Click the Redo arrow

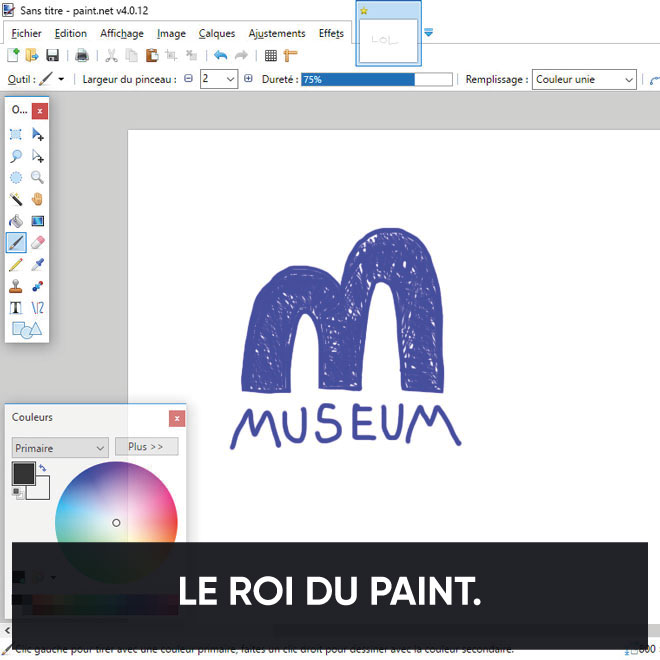[x=241, y=55]
